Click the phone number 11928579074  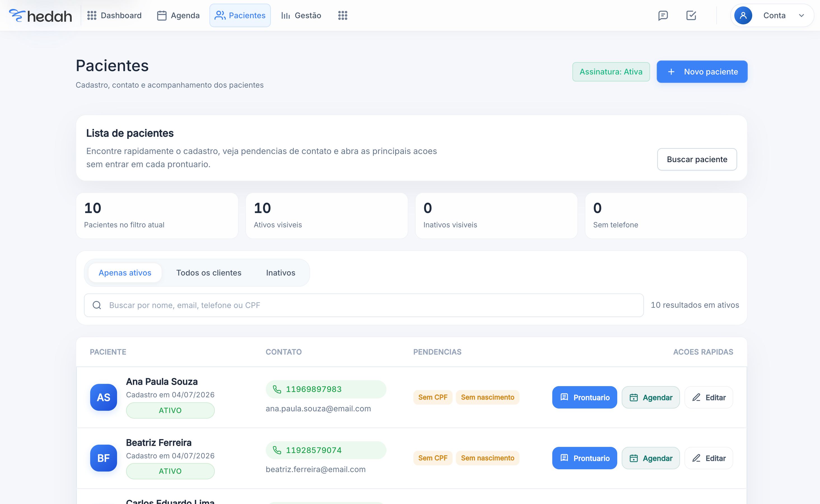pos(314,450)
